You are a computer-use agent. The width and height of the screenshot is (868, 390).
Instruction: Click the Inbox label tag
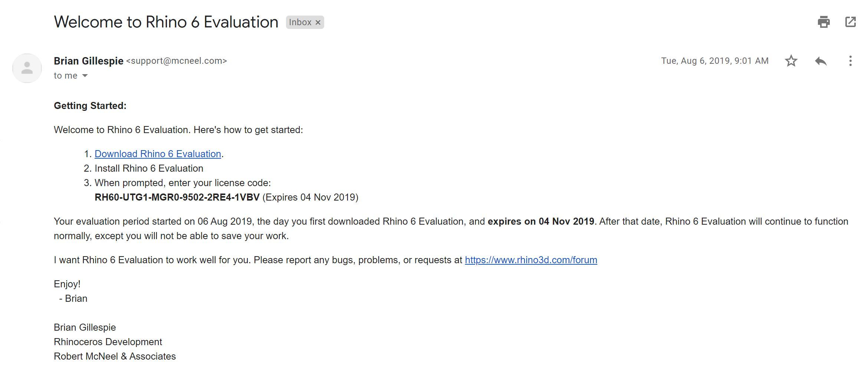[300, 22]
